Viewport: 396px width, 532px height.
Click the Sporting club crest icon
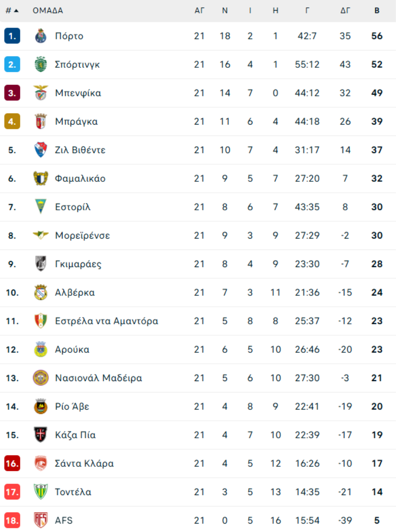pyautogui.click(x=40, y=65)
